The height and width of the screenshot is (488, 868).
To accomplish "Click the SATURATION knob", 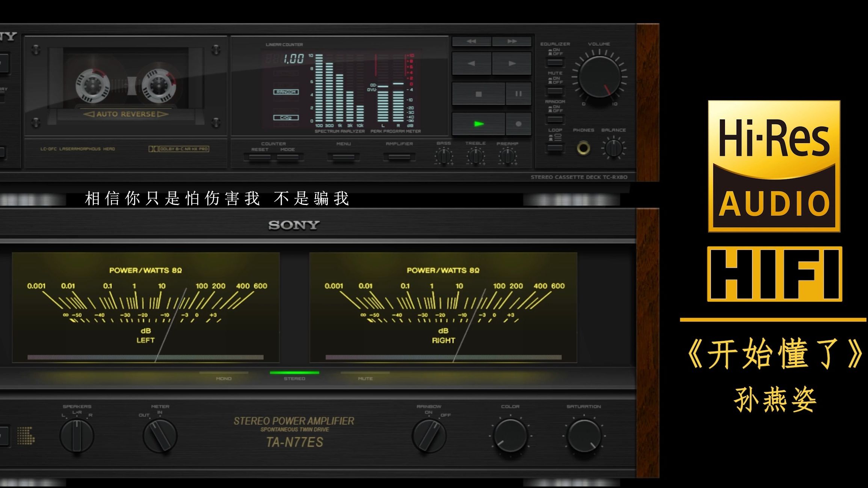I will click(584, 436).
